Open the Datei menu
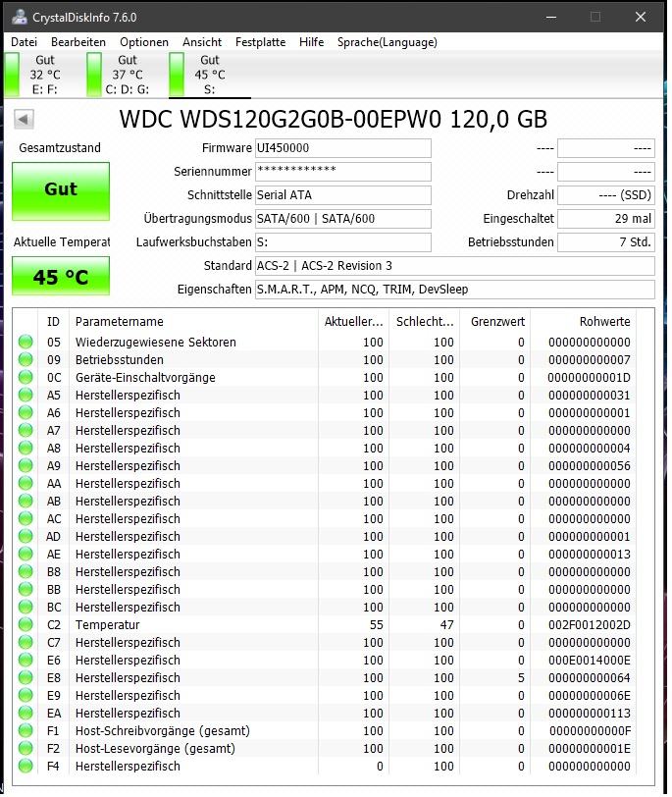Screen dimensions: 672x797 coord(24,42)
